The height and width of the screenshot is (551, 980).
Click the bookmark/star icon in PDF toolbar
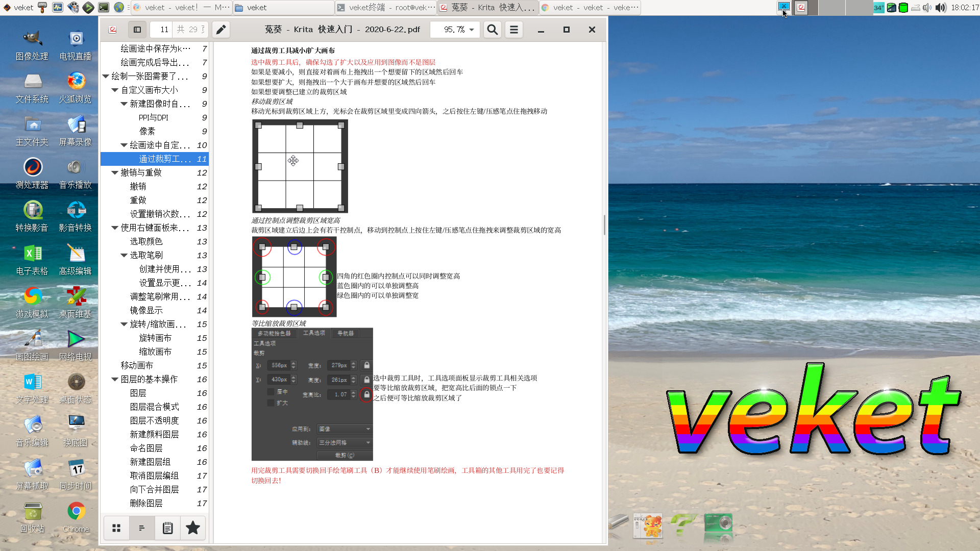tap(192, 528)
